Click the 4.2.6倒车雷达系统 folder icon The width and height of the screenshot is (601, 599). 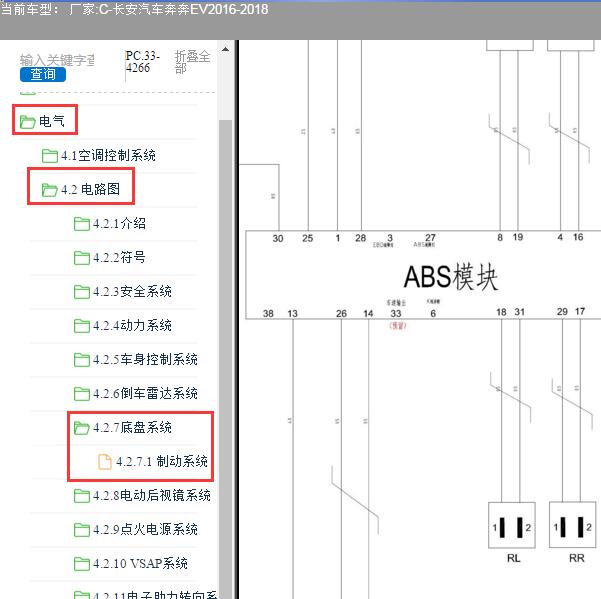pos(82,394)
